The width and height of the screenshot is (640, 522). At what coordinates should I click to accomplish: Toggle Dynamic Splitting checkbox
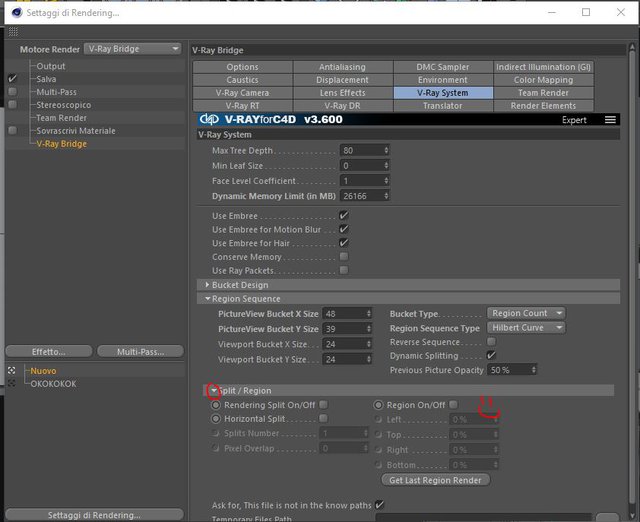(491, 355)
